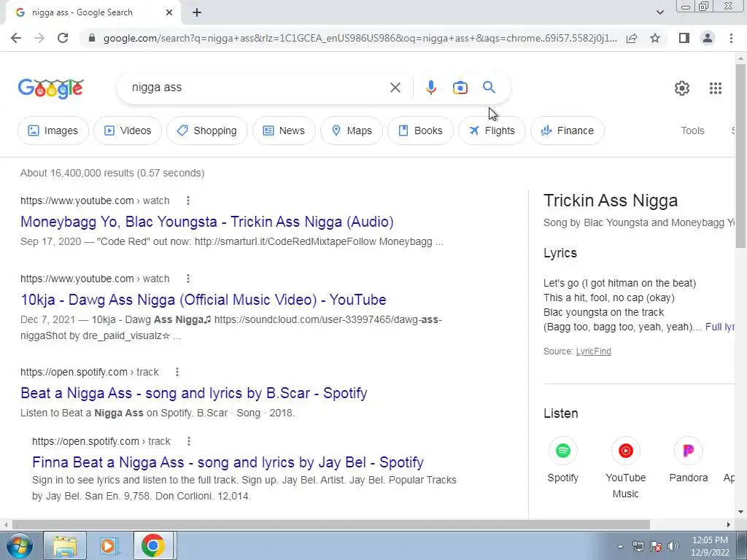Open more options for 10kja result
This screenshot has height=560, width=747.
[x=188, y=279]
